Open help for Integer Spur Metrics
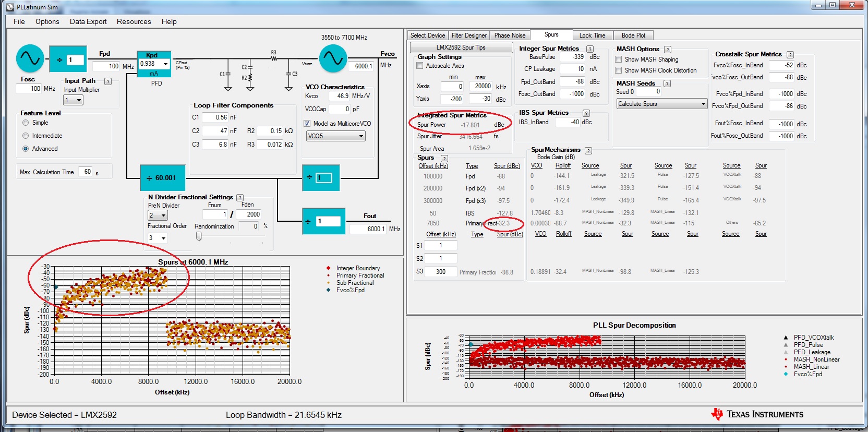 point(590,49)
